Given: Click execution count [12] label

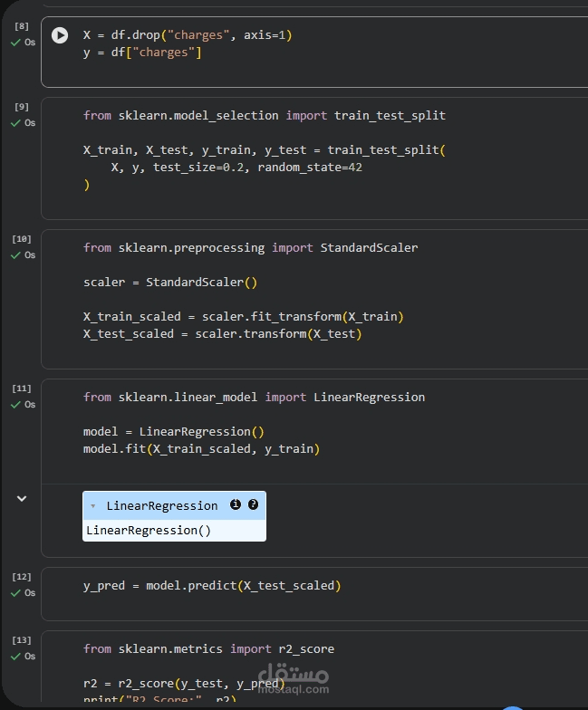Looking at the screenshot, I should tap(22, 577).
